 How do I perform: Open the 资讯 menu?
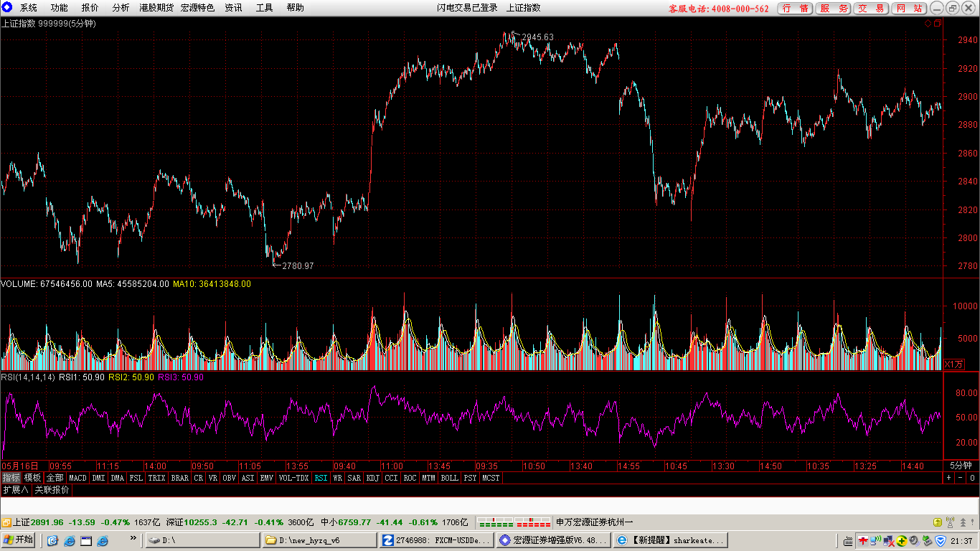click(233, 8)
